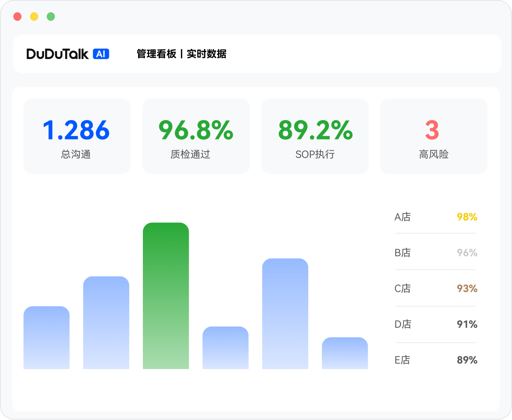Select the last, shortest chart bar
512x420 pixels.
click(x=345, y=353)
